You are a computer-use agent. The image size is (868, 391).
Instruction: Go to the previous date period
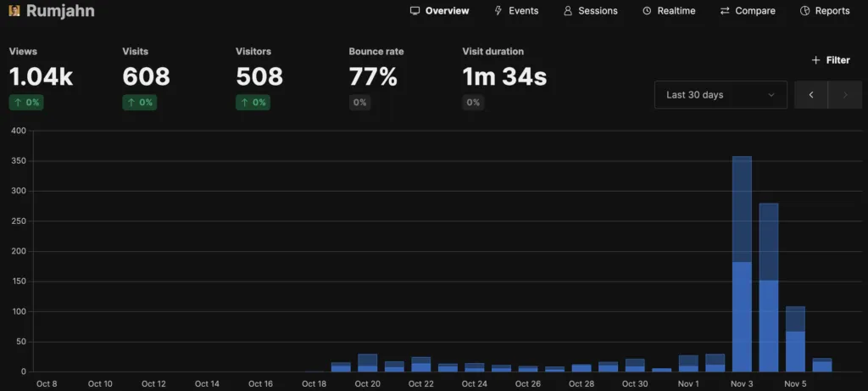pos(811,95)
